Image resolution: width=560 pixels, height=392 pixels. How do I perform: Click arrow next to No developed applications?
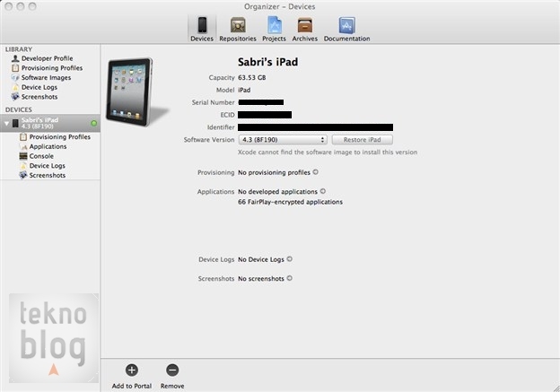pos(323,191)
